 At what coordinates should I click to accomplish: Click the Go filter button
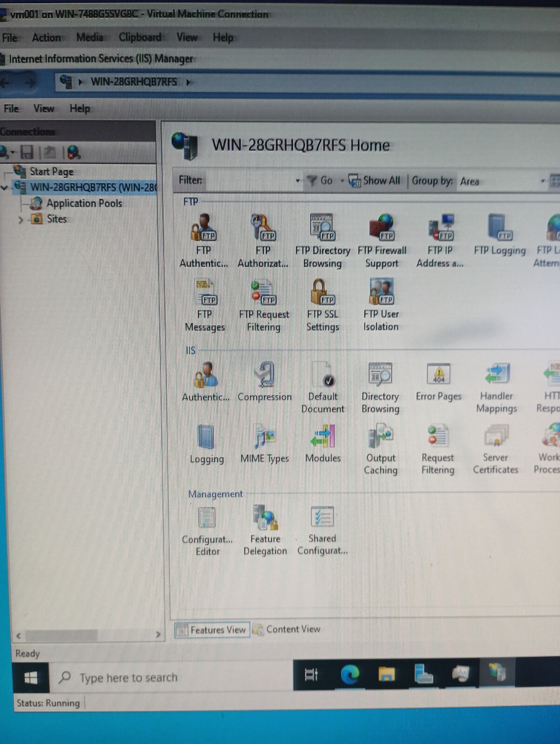[x=320, y=180]
